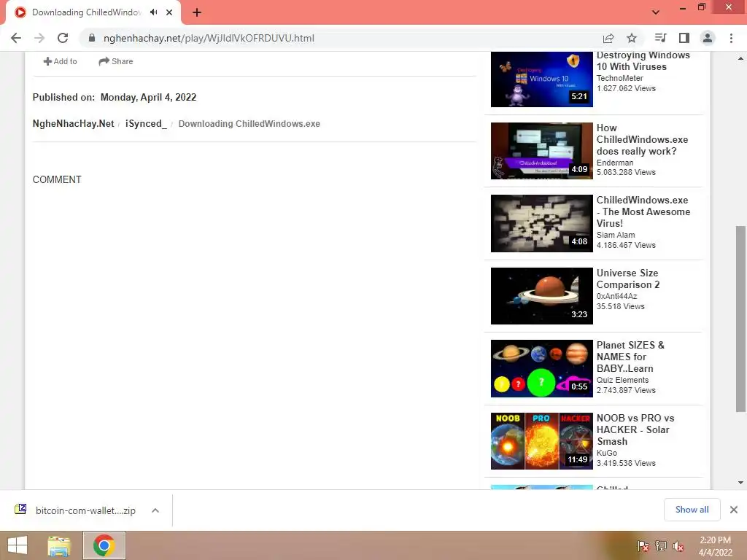Open Chrome's three-dot menu
Screen dimensions: 747x560
pos(731,38)
